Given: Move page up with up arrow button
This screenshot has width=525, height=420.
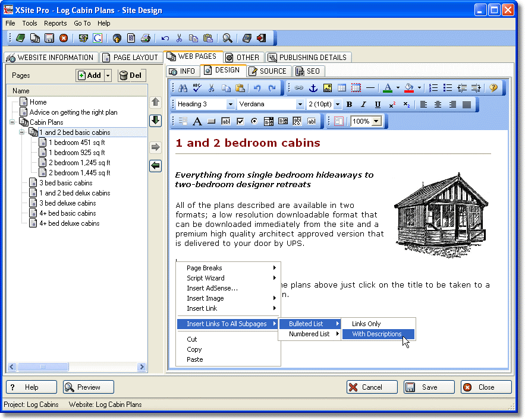Looking at the screenshot, I should 155,102.
